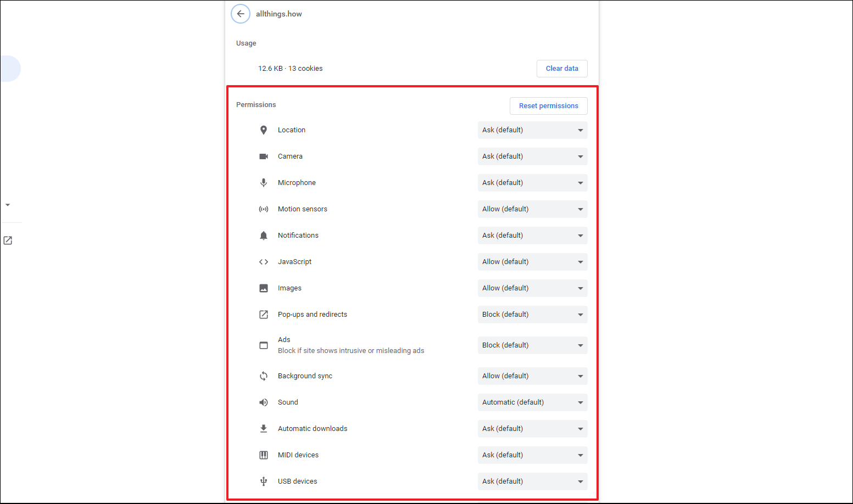Click the Camera permission icon

coord(264,156)
